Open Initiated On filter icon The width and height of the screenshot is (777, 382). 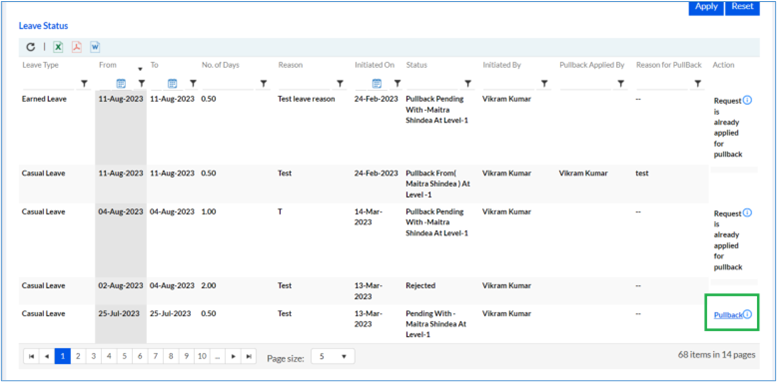[397, 83]
